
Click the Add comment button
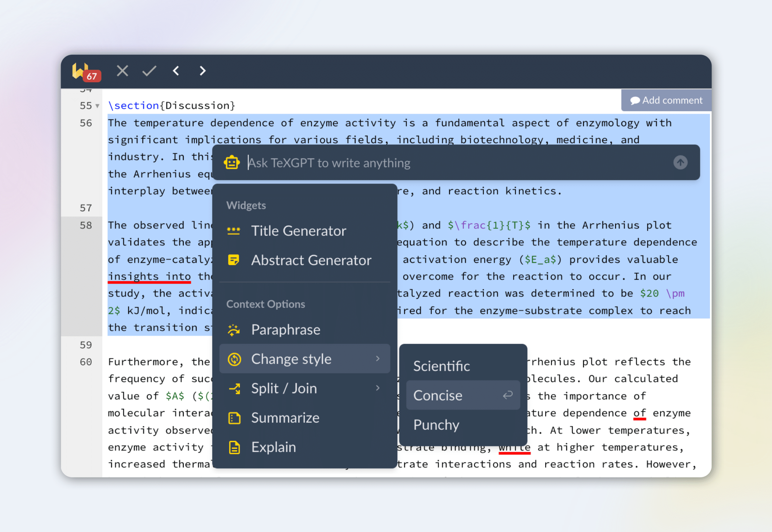[666, 100]
